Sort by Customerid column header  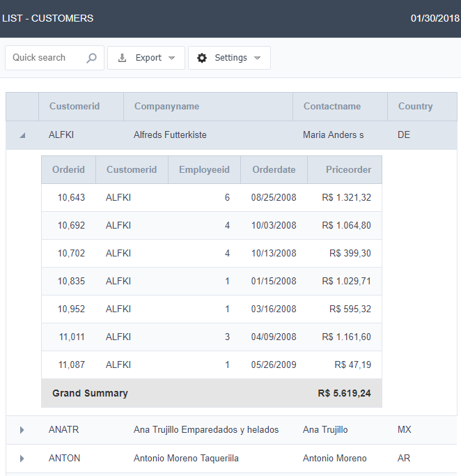75,107
